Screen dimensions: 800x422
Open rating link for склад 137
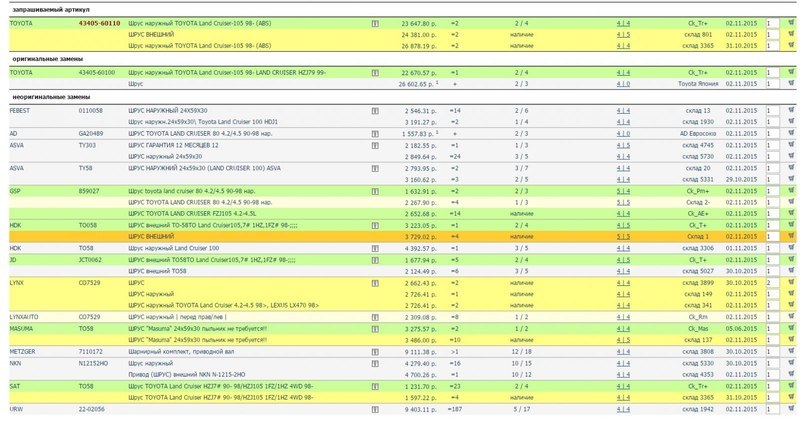pos(623,340)
